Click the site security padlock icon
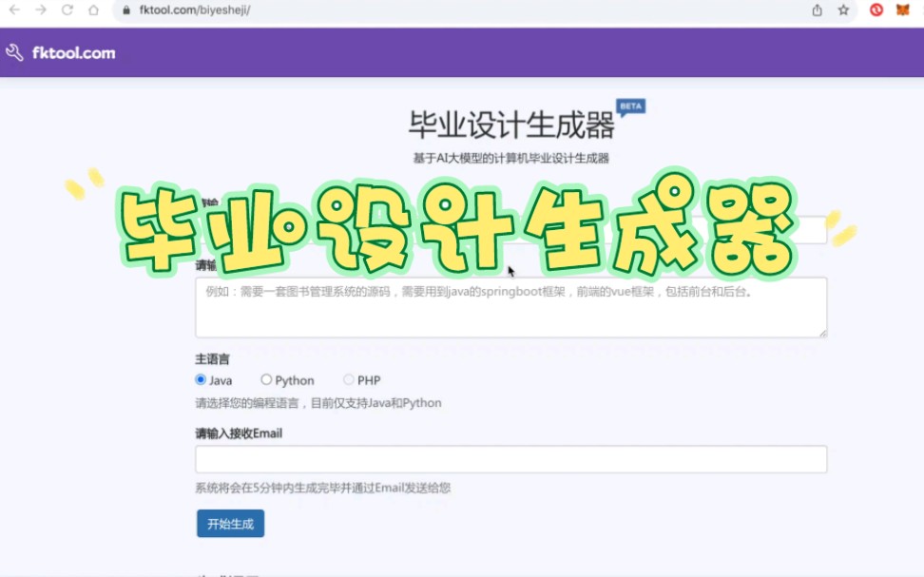Viewport: 924px width, 577px height. point(125,12)
